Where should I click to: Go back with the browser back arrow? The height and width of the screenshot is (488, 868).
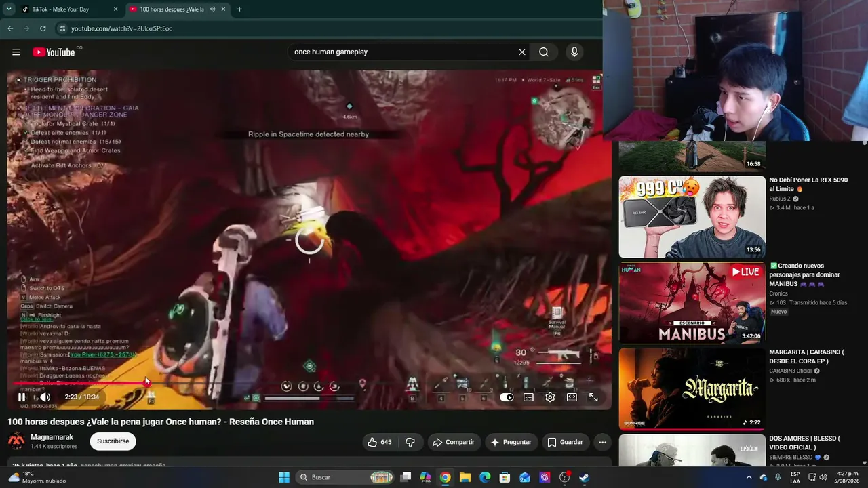[10, 28]
